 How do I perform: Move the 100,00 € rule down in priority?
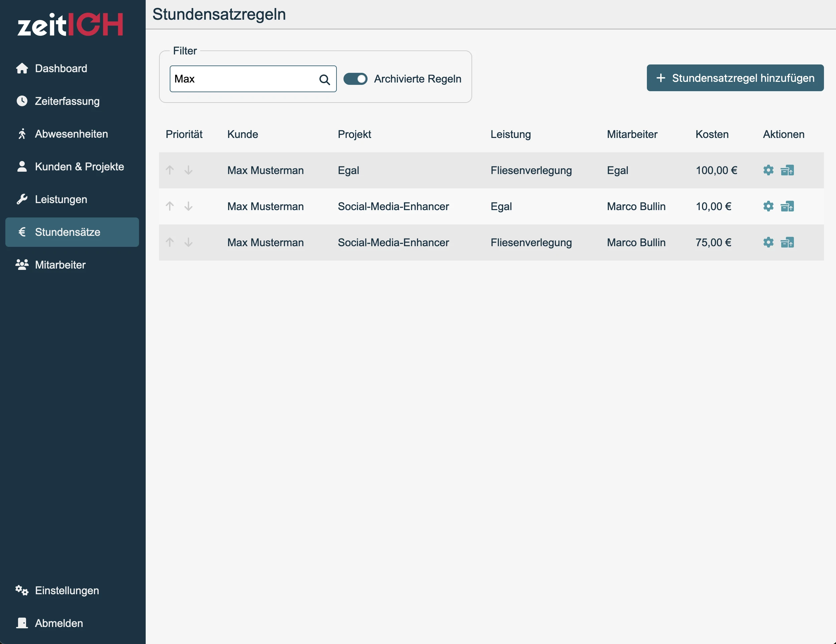188,170
